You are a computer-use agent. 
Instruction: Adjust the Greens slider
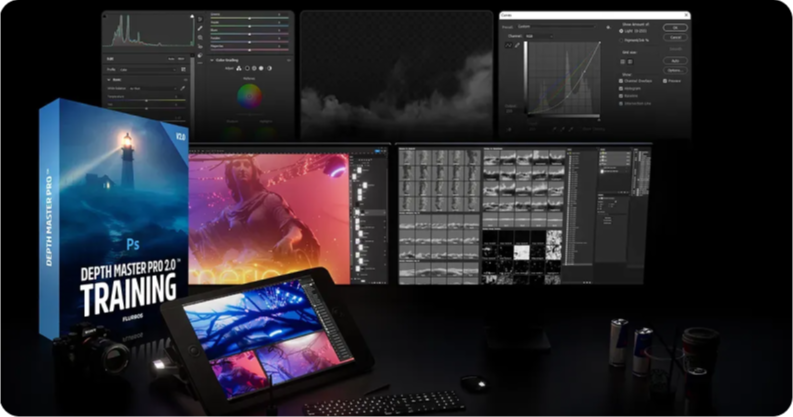click(x=250, y=18)
